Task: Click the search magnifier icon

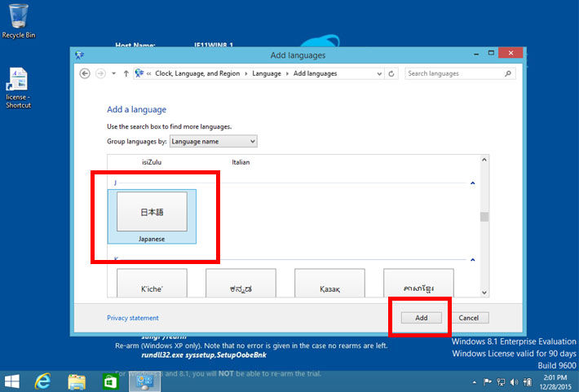Action: [x=508, y=73]
